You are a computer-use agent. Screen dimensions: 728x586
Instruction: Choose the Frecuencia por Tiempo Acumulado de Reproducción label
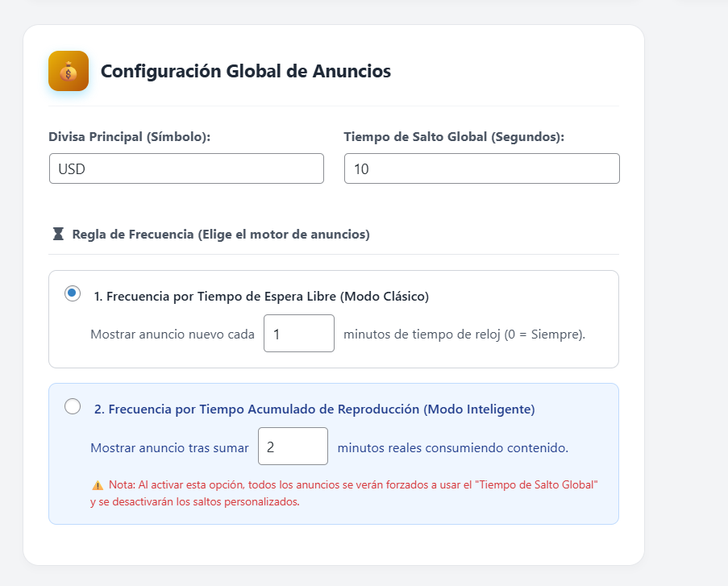click(314, 409)
